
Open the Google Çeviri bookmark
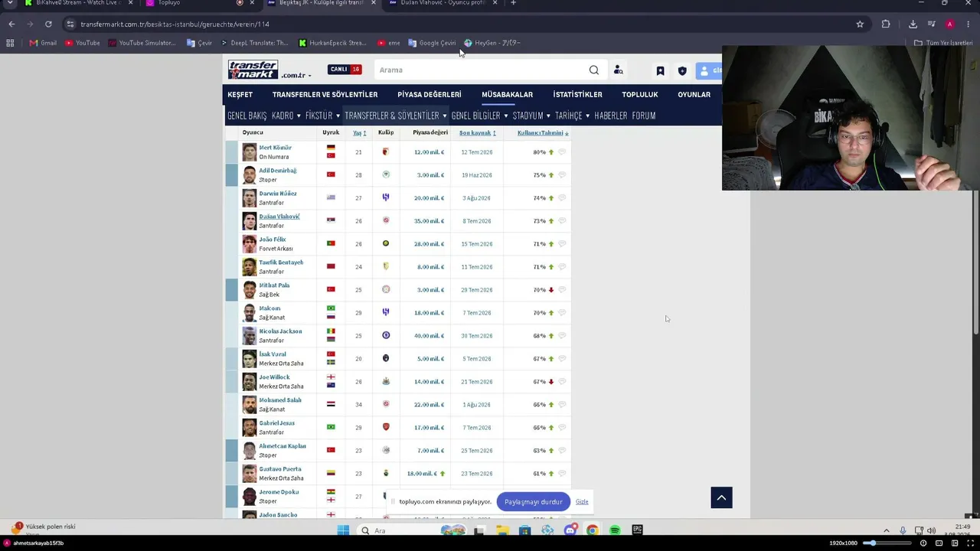433,43
